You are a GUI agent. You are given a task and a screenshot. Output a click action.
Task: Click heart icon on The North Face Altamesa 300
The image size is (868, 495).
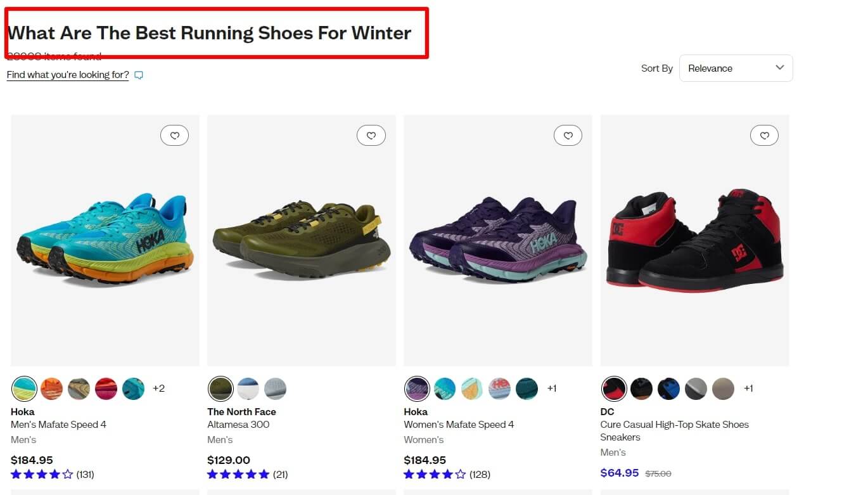371,136
